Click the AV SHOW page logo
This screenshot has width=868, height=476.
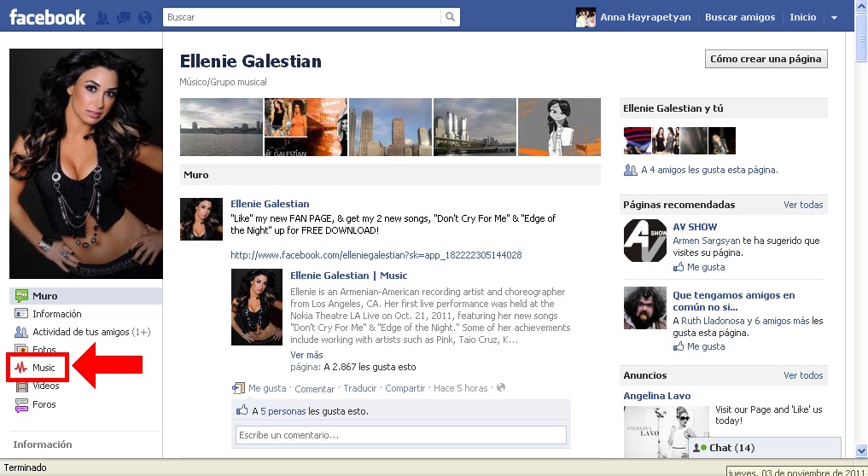(x=645, y=241)
